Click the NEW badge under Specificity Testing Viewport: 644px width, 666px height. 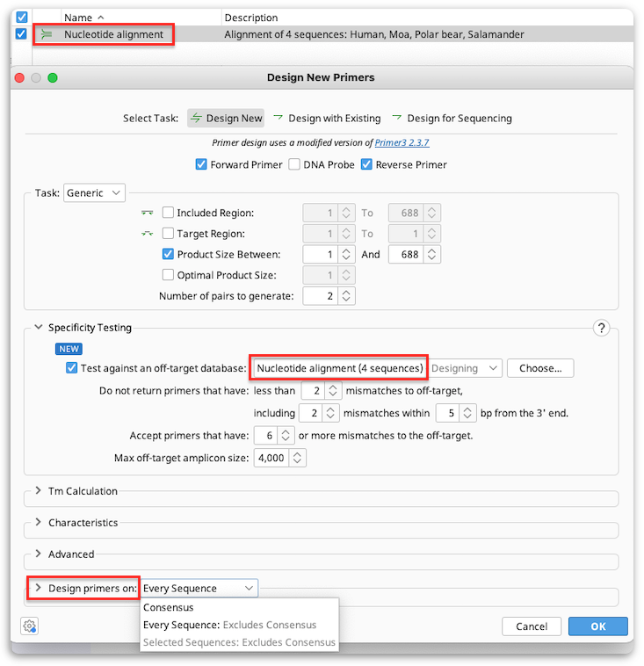pyautogui.click(x=69, y=349)
